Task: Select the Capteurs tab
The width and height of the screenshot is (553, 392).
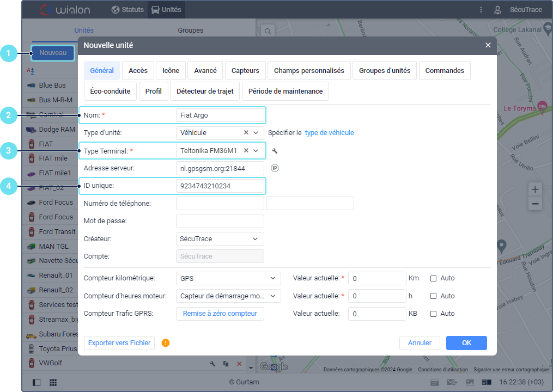Action: pyautogui.click(x=245, y=70)
